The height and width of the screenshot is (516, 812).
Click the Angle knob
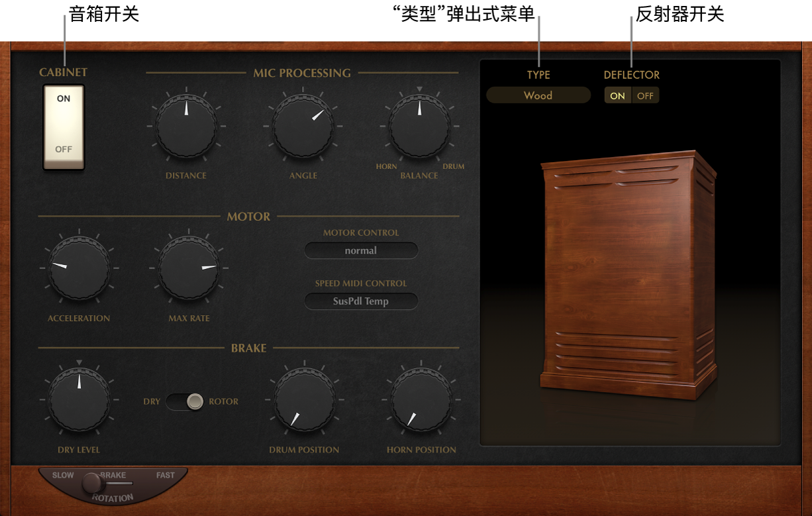[303, 126]
